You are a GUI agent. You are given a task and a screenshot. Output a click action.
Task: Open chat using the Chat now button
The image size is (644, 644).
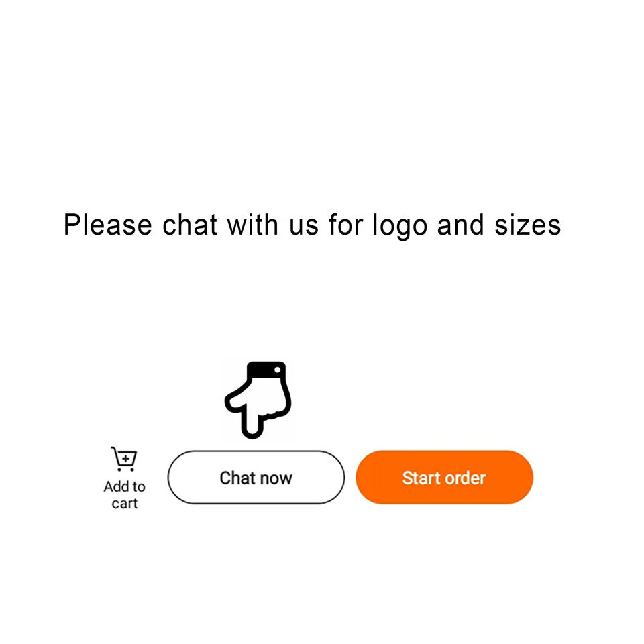coord(256,477)
